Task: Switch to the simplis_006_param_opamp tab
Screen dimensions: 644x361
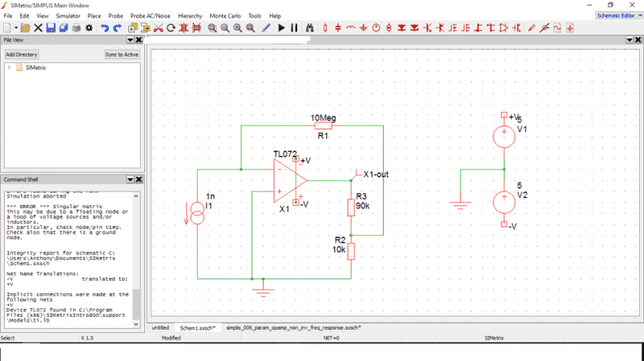Action: [x=293, y=328]
